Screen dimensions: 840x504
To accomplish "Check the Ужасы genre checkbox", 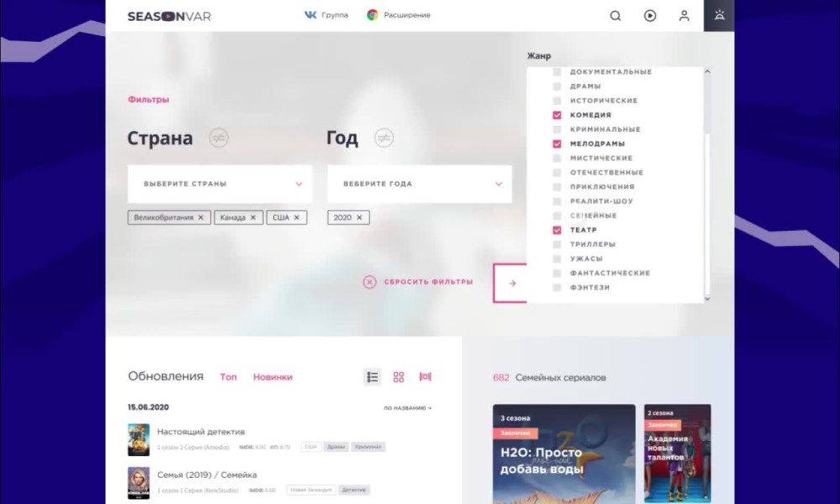I will click(x=557, y=259).
